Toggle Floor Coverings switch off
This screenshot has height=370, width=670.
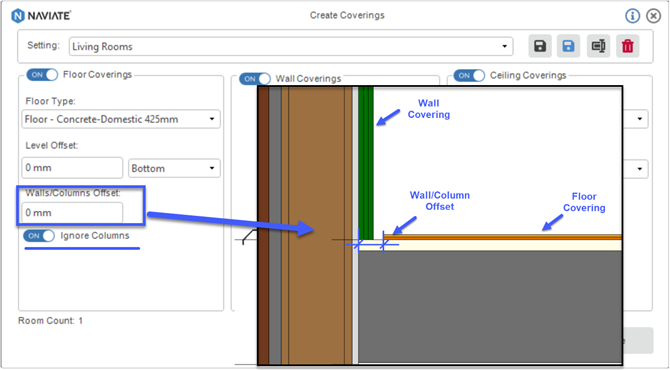pyautogui.click(x=42, y=75)
